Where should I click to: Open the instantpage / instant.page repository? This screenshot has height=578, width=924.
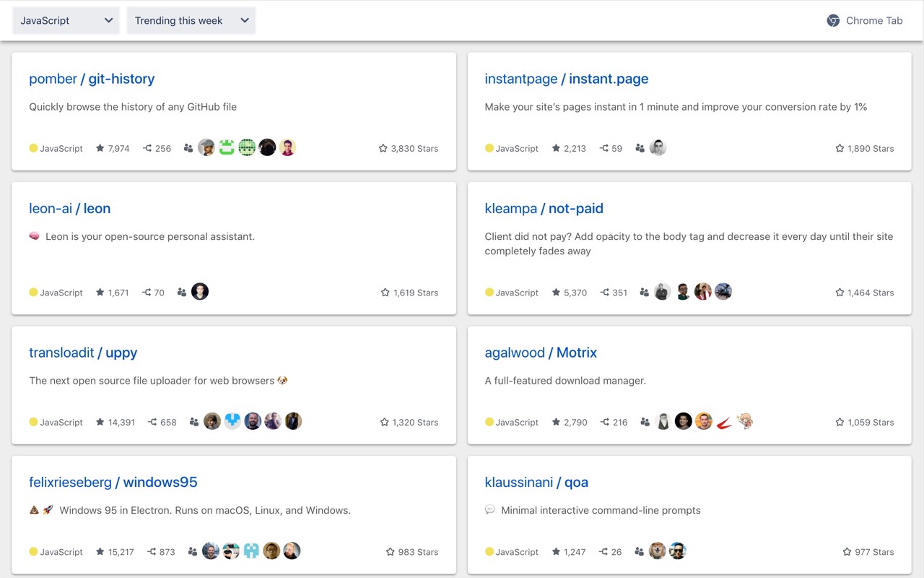567,79
